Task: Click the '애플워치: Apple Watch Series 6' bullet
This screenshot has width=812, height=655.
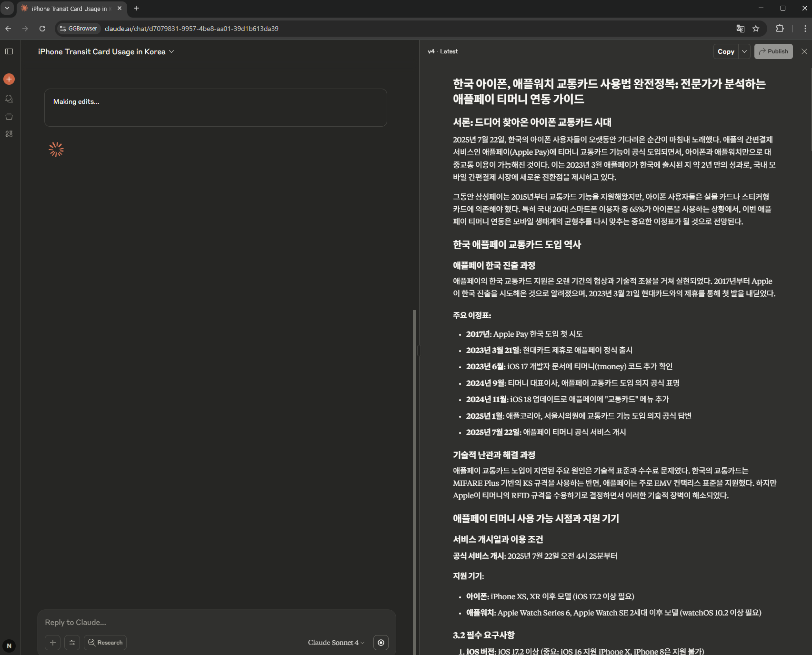Action: [x=614, y=613]
